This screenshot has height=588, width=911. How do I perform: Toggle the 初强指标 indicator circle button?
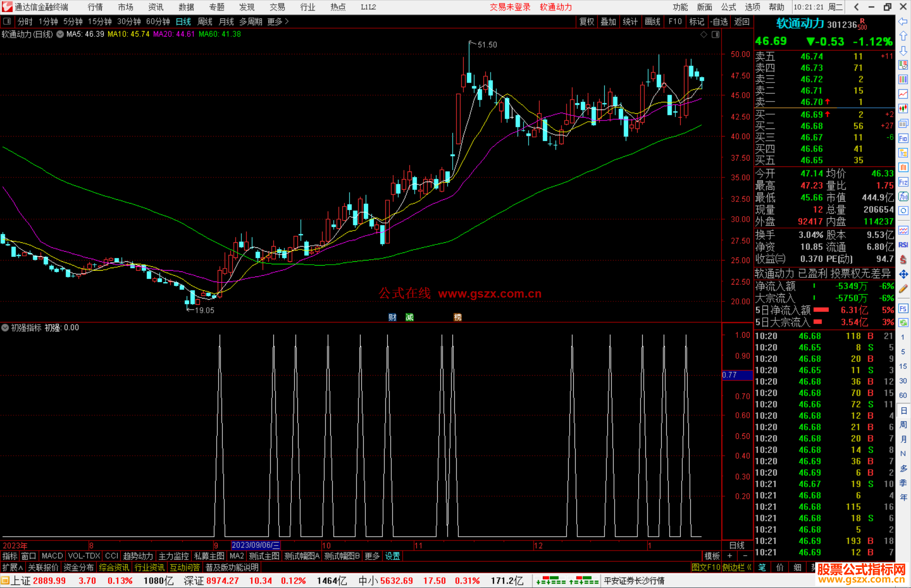click(5, 328)
